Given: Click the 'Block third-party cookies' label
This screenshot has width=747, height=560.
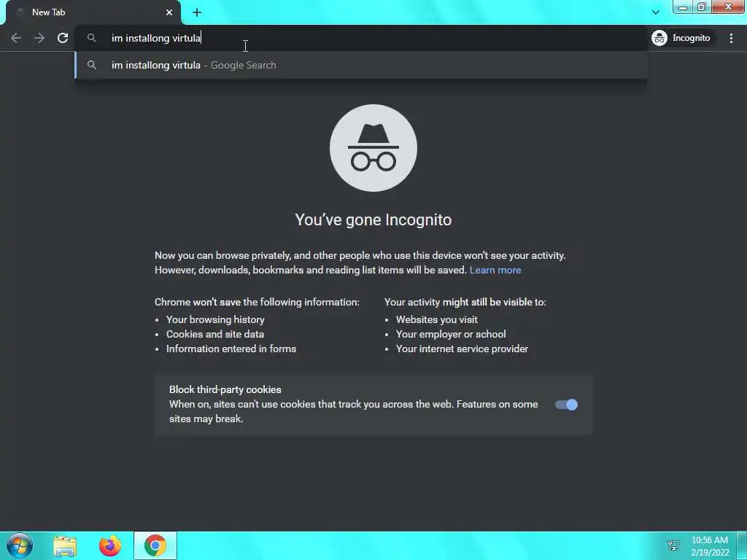Looking at the screenshot, I should coord(225,389).
